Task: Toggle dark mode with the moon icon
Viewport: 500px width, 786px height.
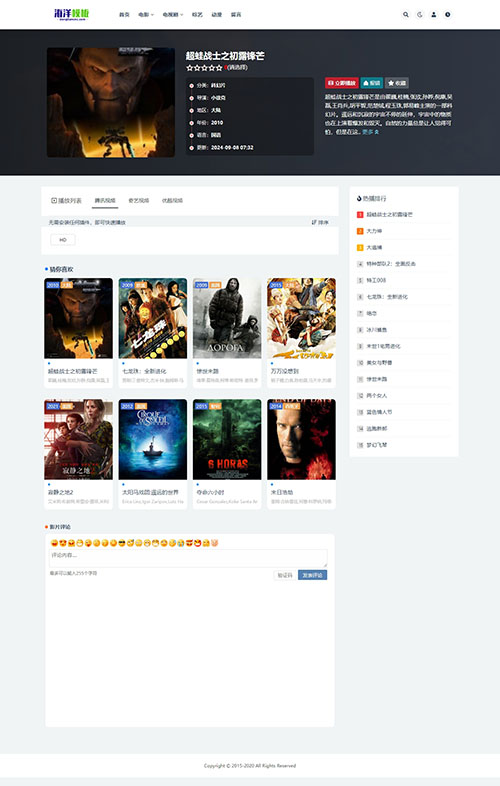Action: click(x=420, y=15)
